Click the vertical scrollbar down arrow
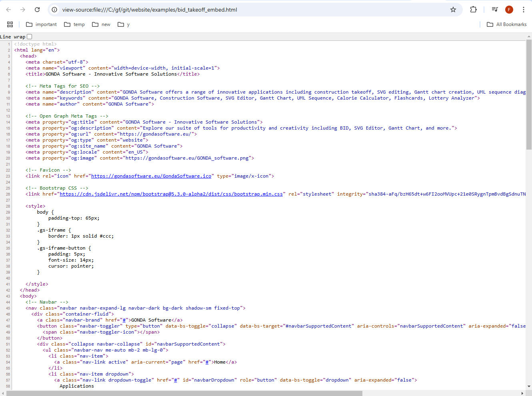 click(529, 387)
